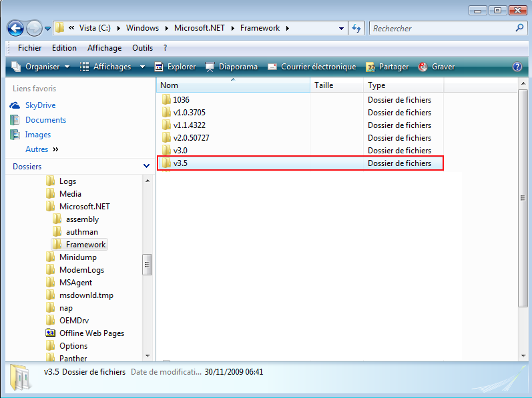
Task: Go back with the Back arrow button
Action: (15, 28)
